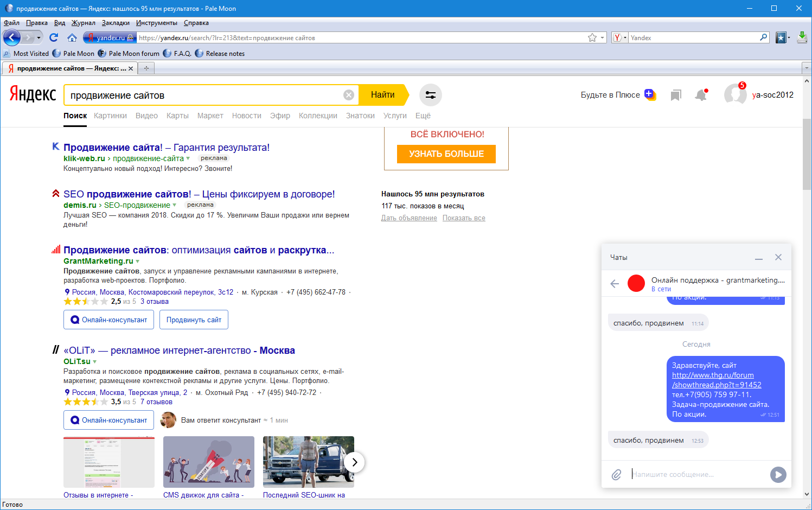Open the browser Home page icon
The image size is (812, 510).
click(72, 37)
